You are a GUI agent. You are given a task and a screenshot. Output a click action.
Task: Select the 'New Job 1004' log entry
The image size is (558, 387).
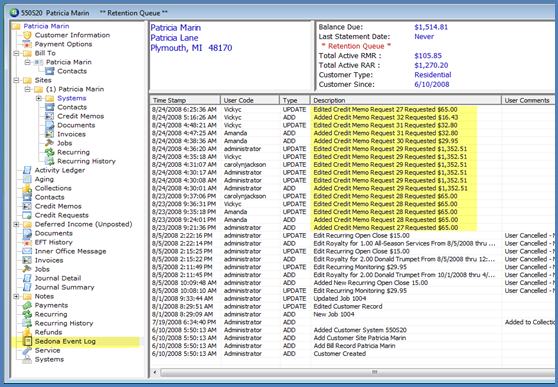(334, 314)
